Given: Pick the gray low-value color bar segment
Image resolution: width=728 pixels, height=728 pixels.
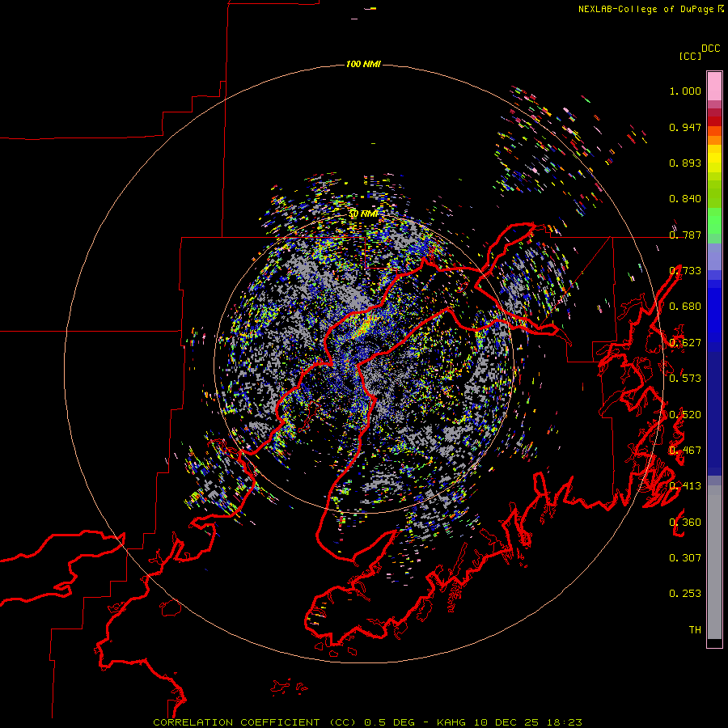Looking at the screenshot, I should coord(714,562).
